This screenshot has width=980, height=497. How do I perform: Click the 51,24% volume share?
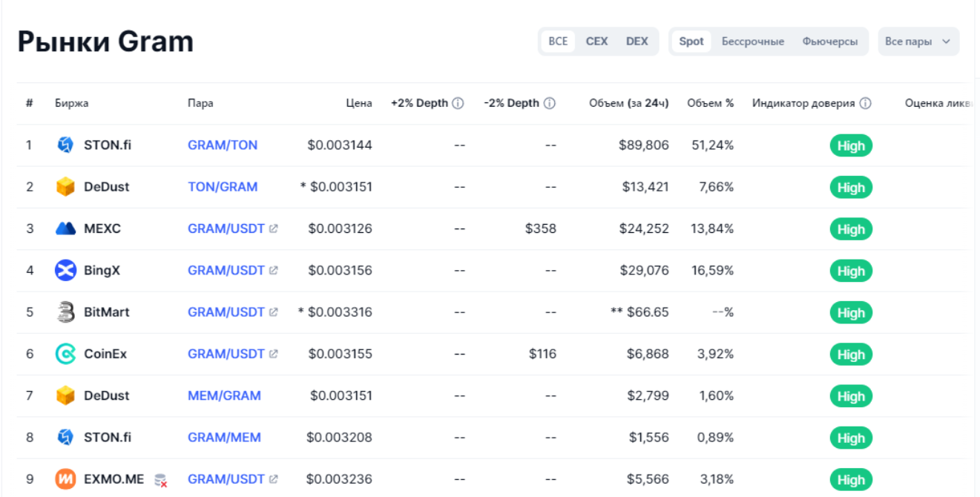713,145
